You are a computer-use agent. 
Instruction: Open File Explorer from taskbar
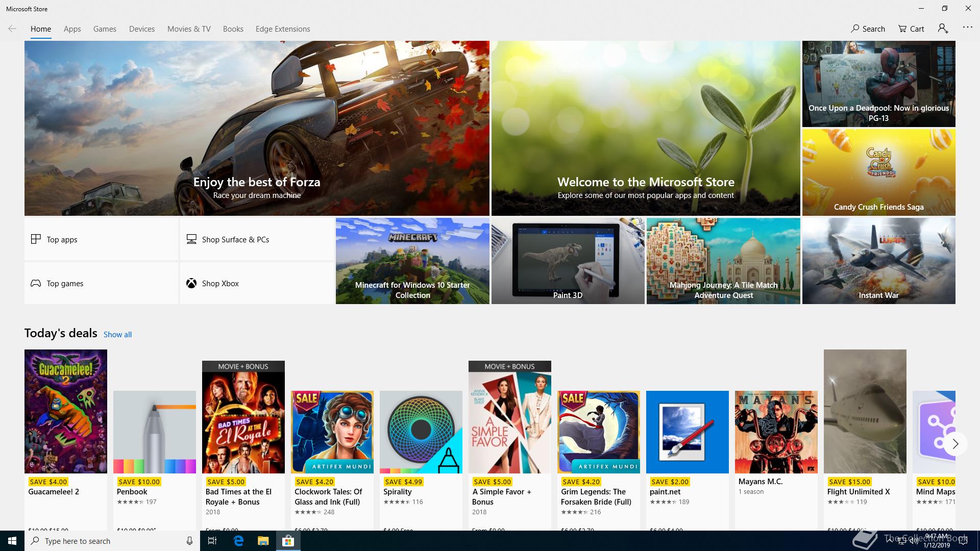pos(263,541)
